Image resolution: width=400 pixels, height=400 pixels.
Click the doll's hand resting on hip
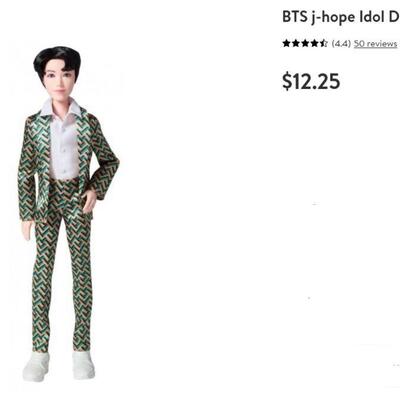point(89,201)
